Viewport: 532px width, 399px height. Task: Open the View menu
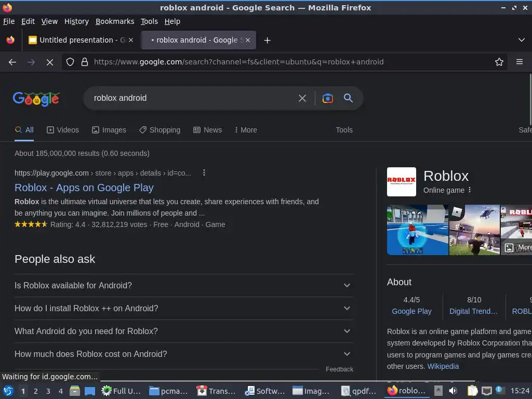click(49, 21)
